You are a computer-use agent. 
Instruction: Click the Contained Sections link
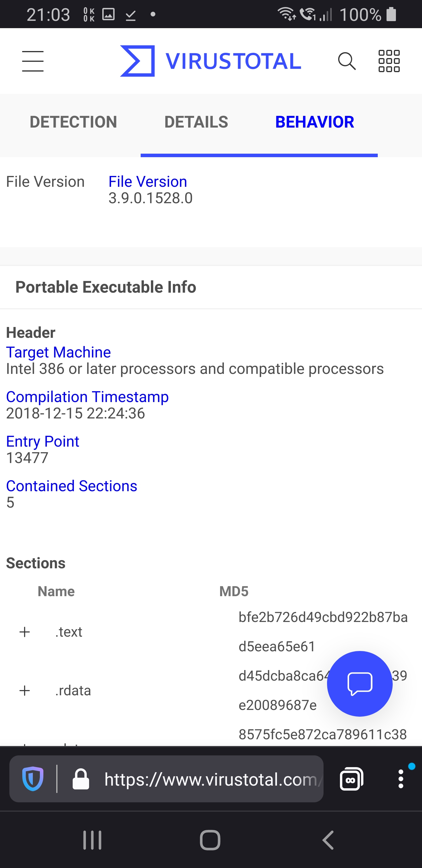click(x=72, y=486)
